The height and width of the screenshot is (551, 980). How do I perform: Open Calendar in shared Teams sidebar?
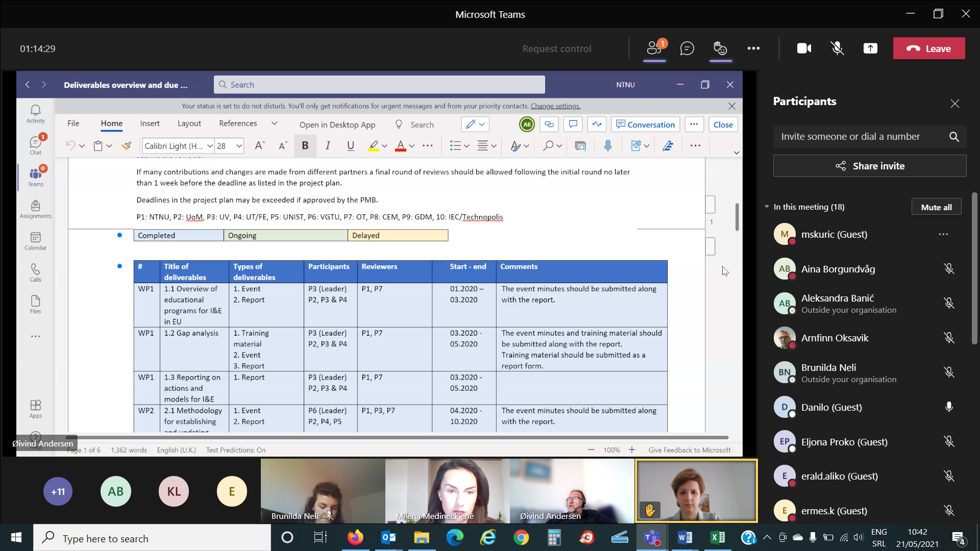(x=35, y=241)
